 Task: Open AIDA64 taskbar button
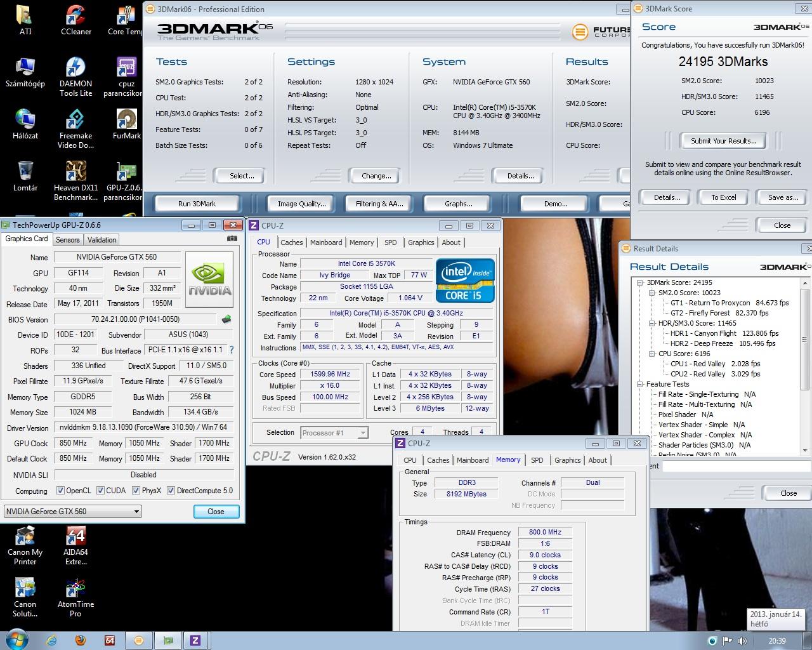pyautogui.click(x=110, y=640)
